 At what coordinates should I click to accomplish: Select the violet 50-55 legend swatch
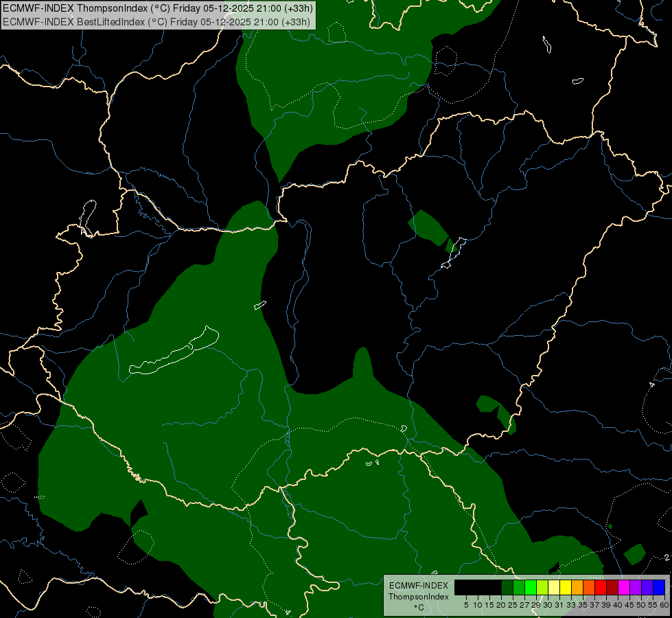(x=647, y=587)
